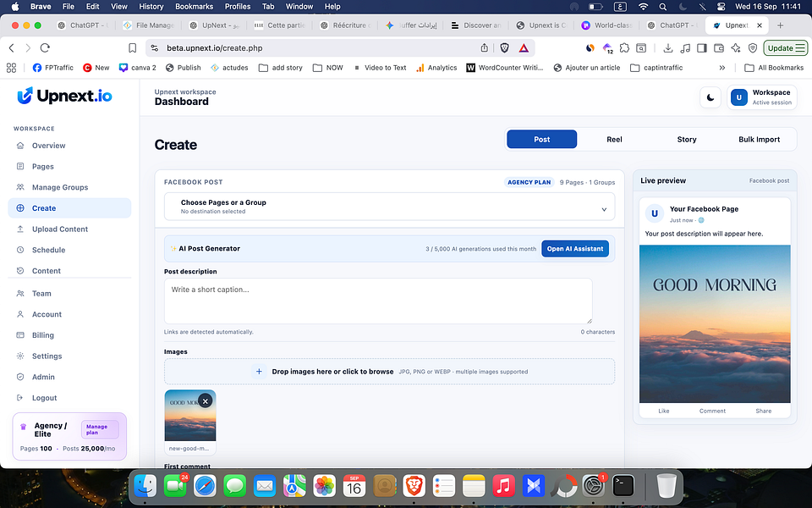
Task: Bookmark this page using the bookmark icon
Action: (133, 48)
